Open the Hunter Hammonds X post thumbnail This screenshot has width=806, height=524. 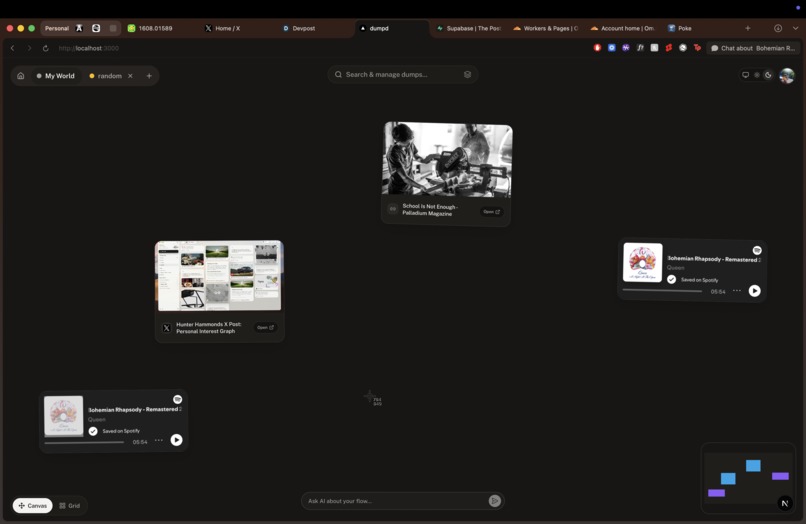(219, 276)
